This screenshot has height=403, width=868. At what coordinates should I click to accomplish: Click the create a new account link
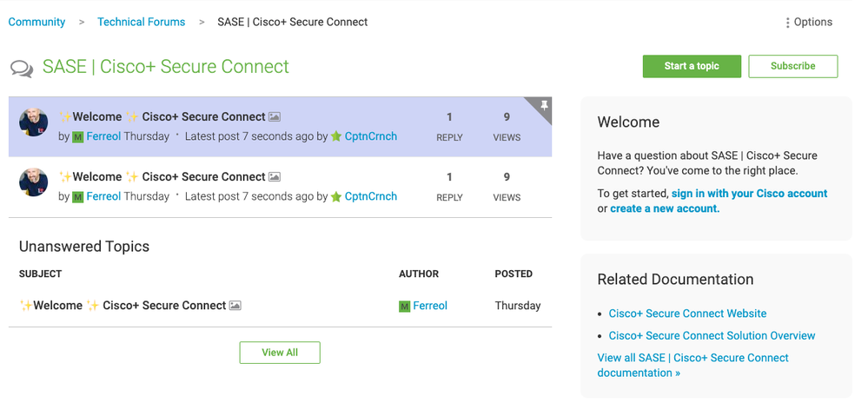click(665, 208)
